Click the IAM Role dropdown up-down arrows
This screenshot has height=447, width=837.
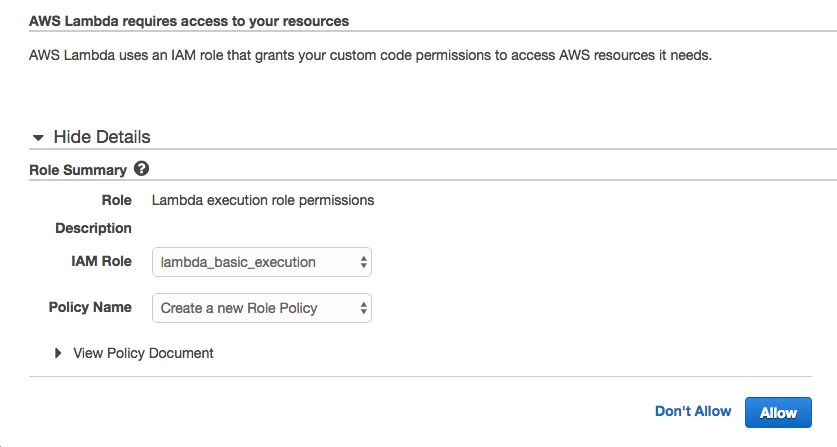coord(364,262)
